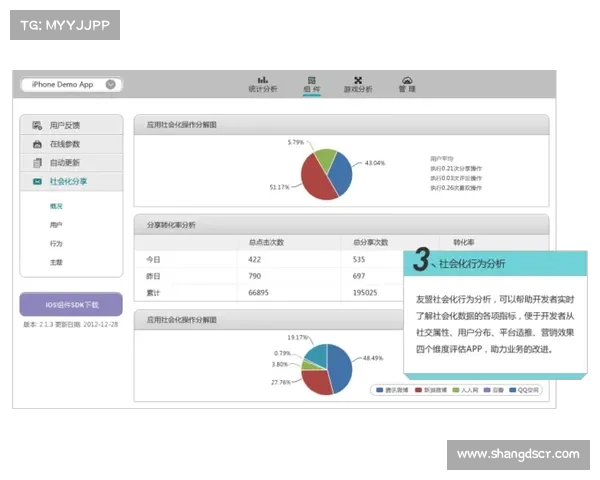Click the 用户平均 summary heading

(x=442, y=158)
